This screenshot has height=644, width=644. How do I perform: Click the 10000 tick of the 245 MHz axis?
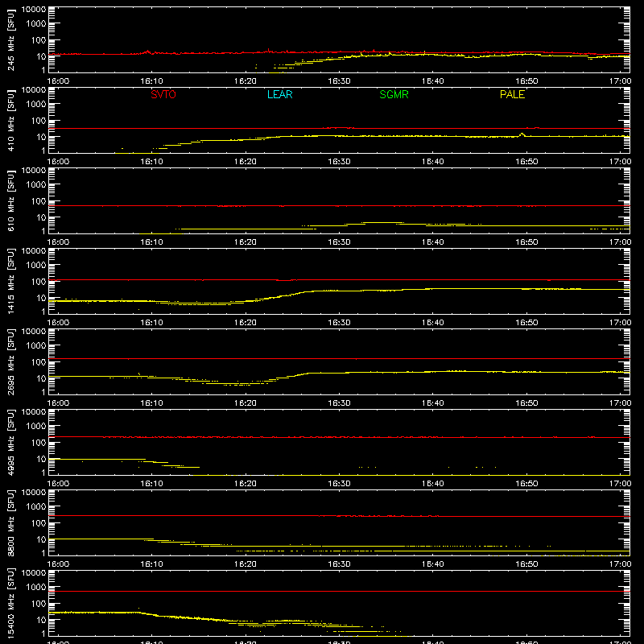click(x=34, y=10)
